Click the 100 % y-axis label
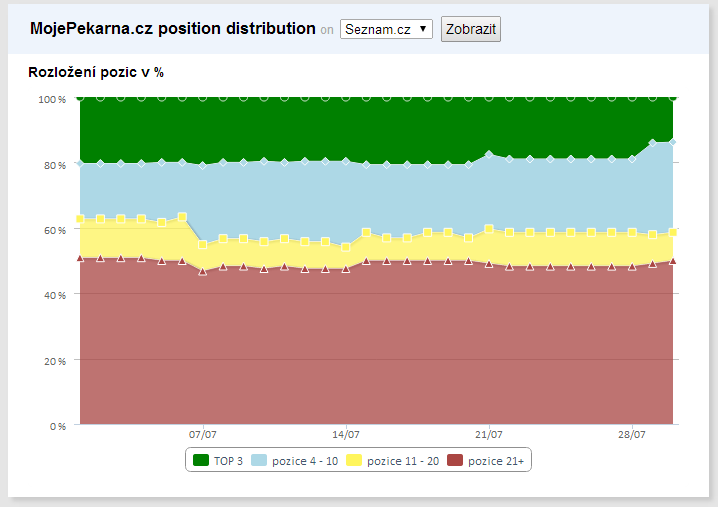Image resolution: width=718 pixels, height=507 pixels. click(x=52, y=99)
